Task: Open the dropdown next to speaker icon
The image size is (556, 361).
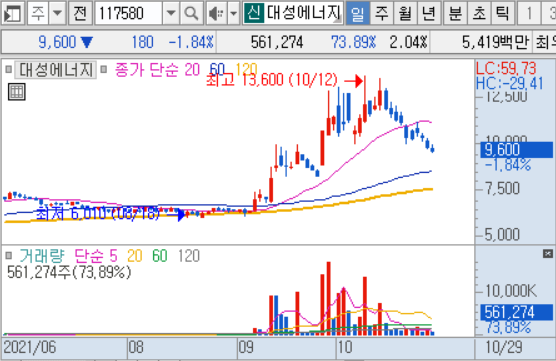Action: [233, 13]
